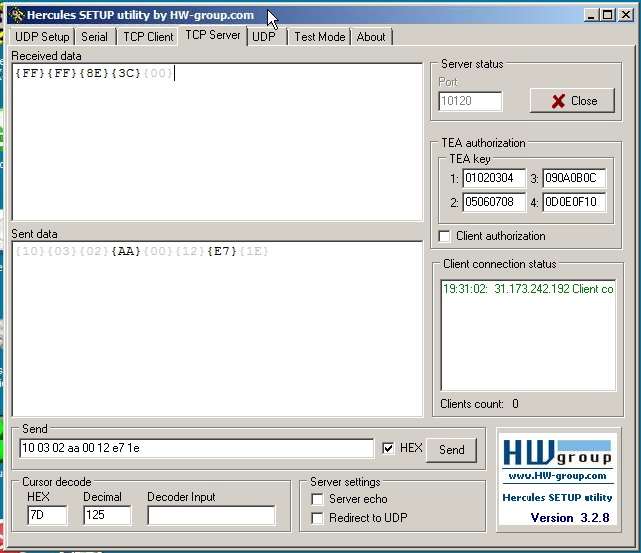Click TEA key field 3 with 090A0B0C

[x=574, y=178]
